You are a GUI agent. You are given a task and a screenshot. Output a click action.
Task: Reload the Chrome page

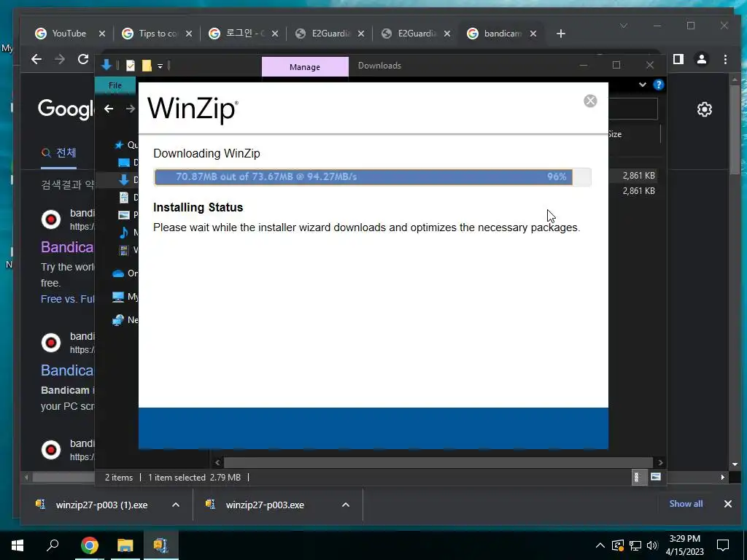83,59
